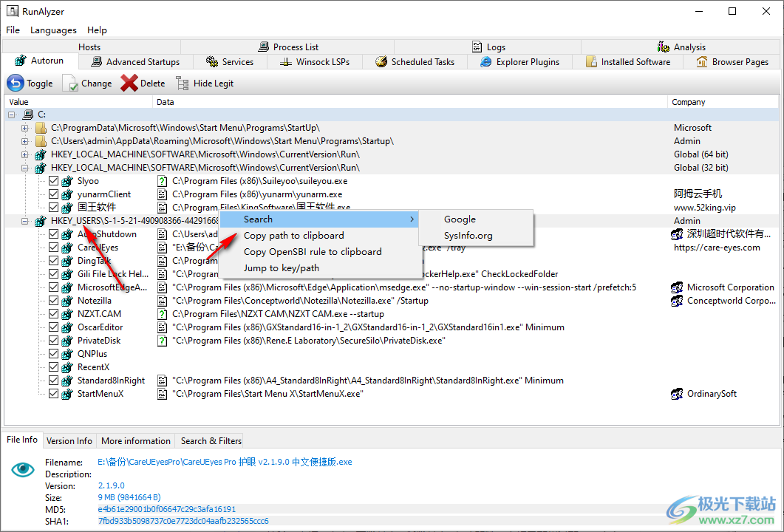Open the Browser Pages tab
784x532 pixels.
click(x=732, y=62)
